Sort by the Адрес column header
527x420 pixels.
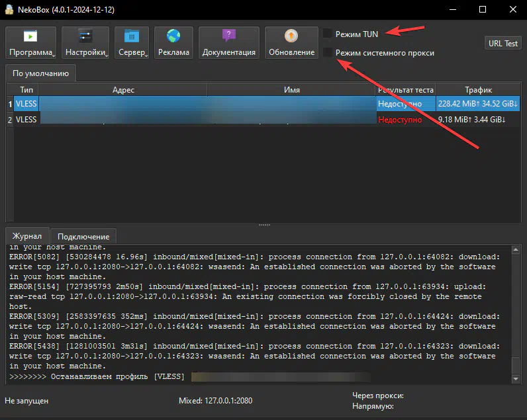point(123,90)
